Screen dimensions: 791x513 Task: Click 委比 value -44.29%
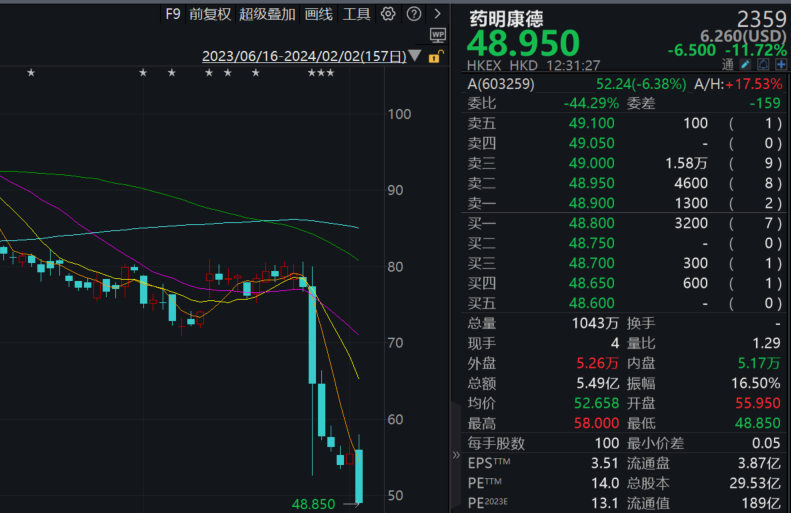click(x=591, y=103)
